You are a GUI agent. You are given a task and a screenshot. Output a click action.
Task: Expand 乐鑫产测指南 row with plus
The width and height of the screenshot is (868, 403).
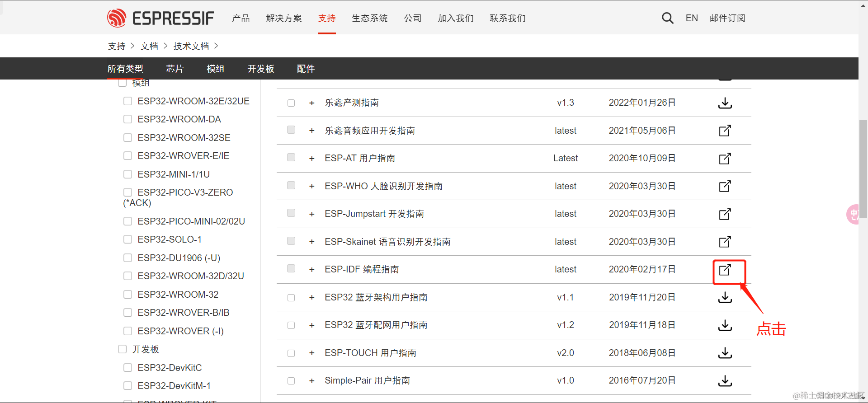tap(311, 103)
